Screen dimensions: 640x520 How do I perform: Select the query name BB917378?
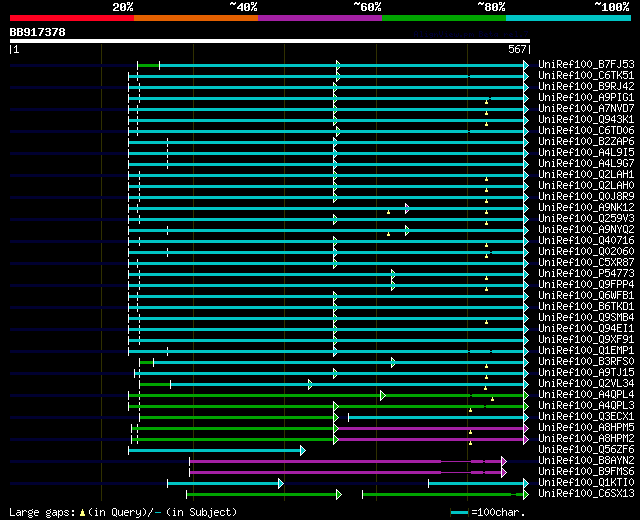pos(38,32)
